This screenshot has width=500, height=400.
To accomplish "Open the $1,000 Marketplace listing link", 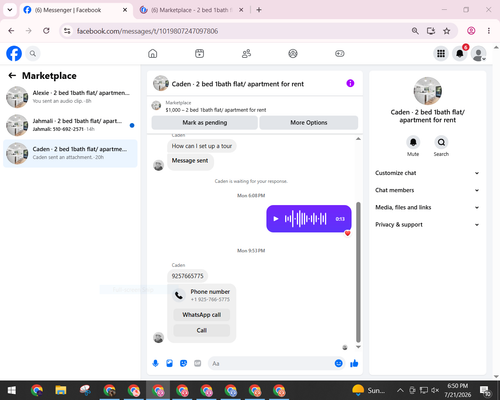I will 216,110.
